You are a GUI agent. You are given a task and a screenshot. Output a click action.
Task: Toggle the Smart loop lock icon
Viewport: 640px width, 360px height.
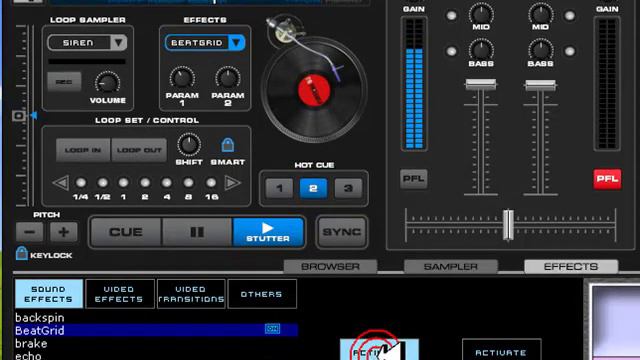[227, 144]
